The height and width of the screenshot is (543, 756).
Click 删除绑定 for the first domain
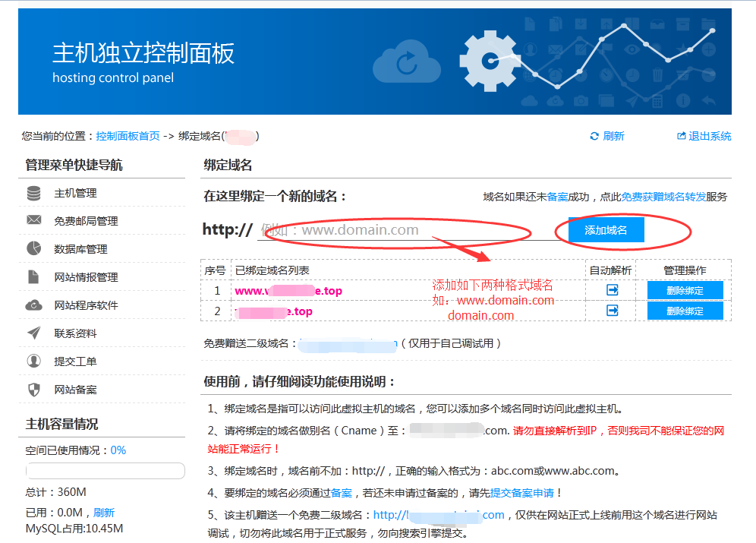685,290
